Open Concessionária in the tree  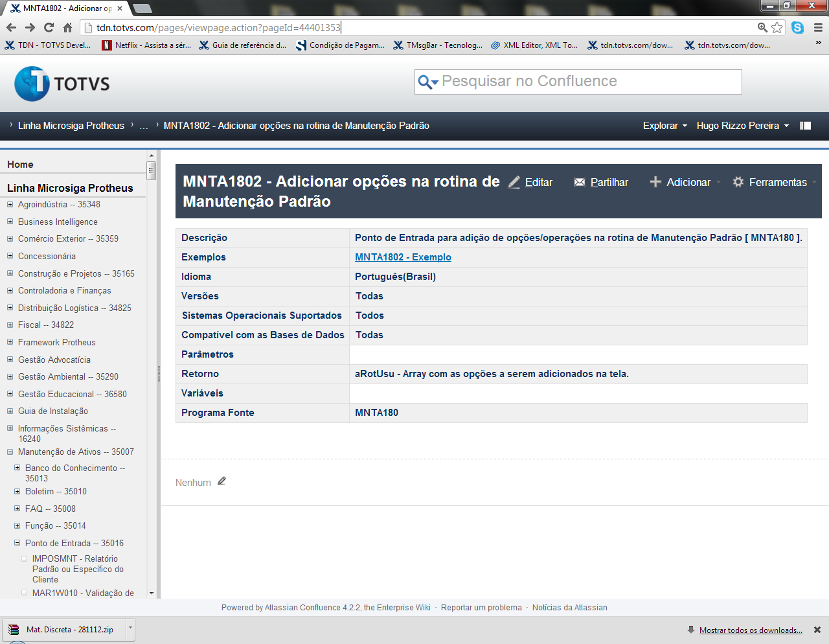47,256
